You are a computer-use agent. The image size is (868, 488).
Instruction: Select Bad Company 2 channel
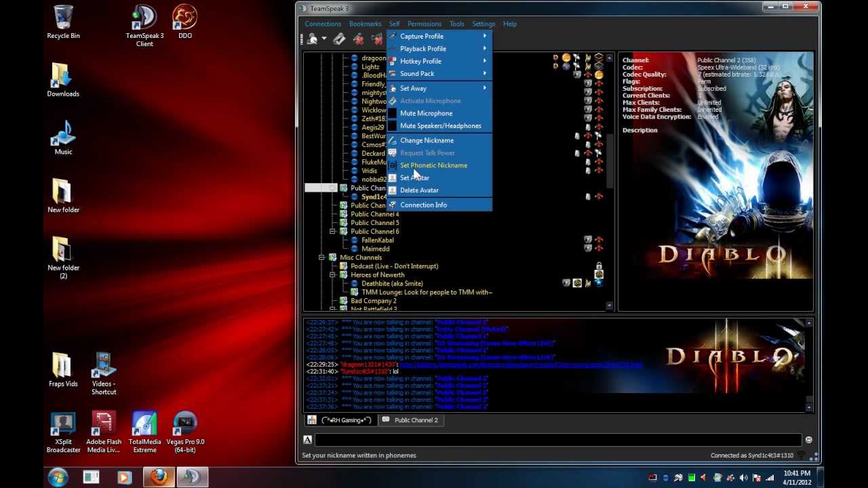374,301
